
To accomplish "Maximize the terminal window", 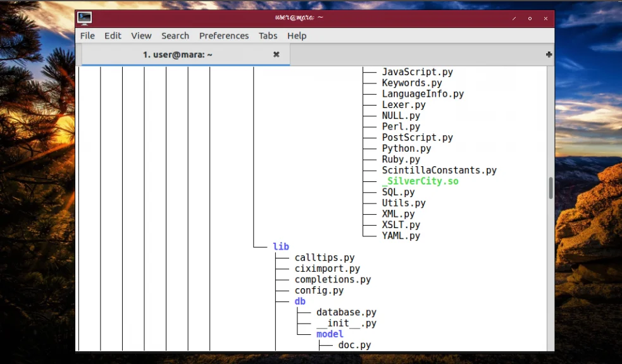I will (530, 18).
